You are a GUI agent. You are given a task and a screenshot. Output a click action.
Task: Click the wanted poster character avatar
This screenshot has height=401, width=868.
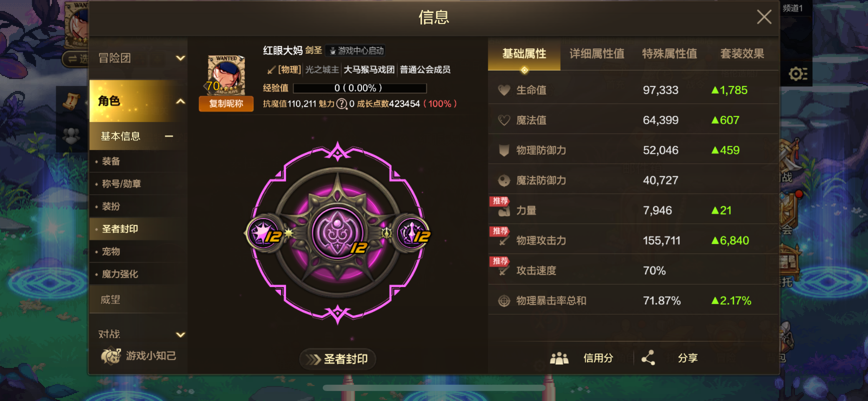[226, 75]
